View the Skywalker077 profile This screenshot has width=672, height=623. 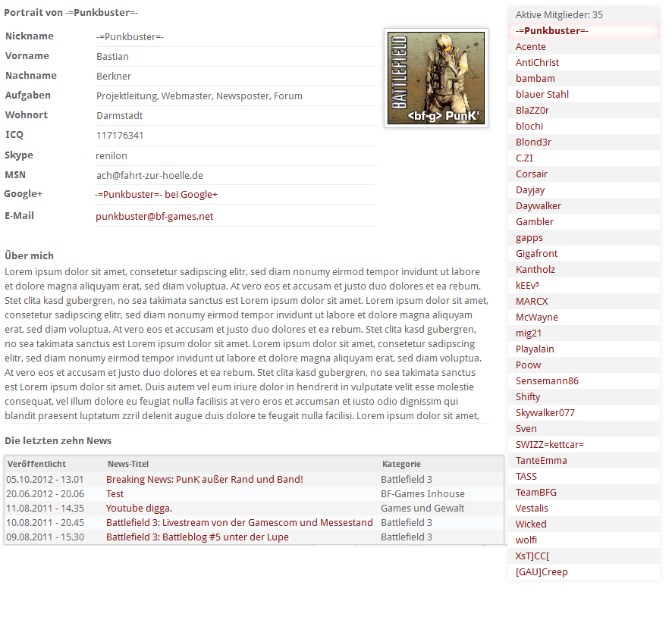pos(545,413)
